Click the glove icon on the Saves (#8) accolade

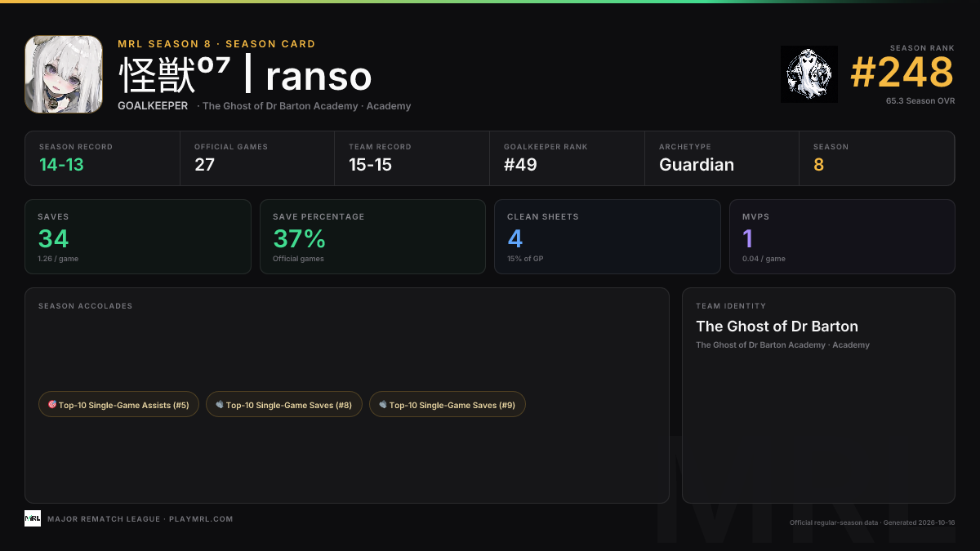point(220,405)
